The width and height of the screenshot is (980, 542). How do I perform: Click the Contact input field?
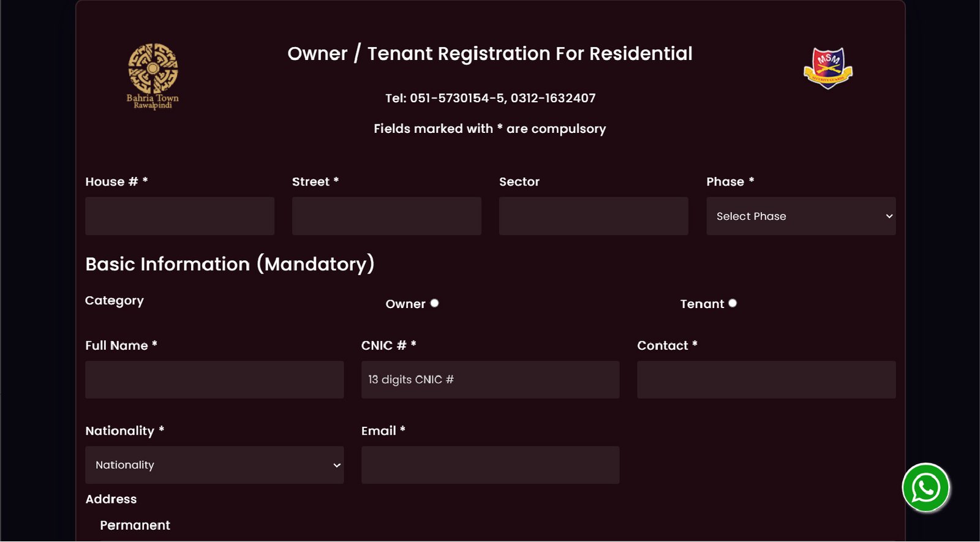pos(766,380)
